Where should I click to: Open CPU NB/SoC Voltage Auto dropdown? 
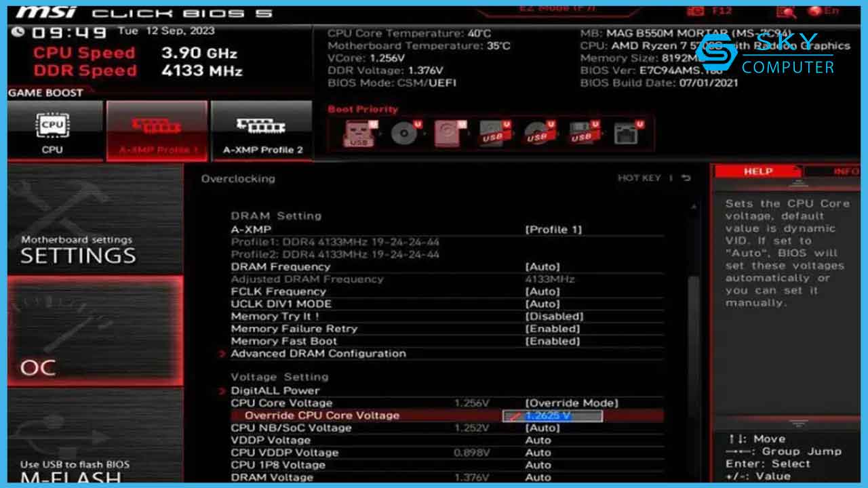point(542,428)
